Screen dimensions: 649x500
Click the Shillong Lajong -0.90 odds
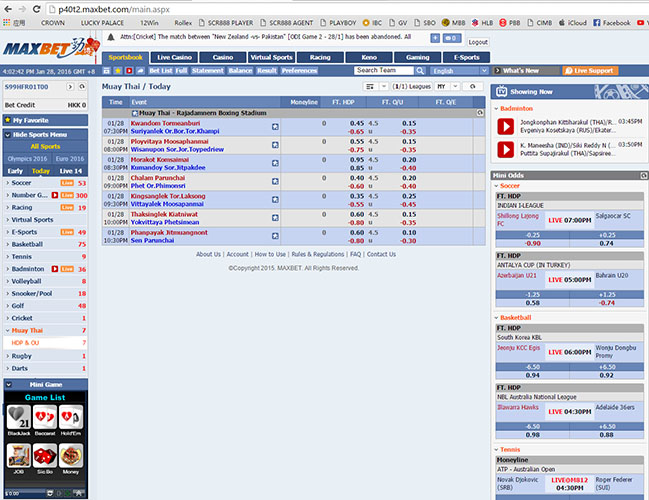click(532, 244)
